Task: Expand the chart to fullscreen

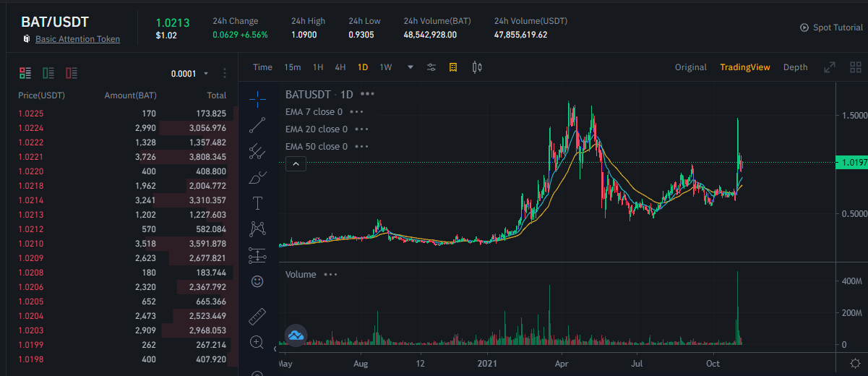Action: [830, 67]
